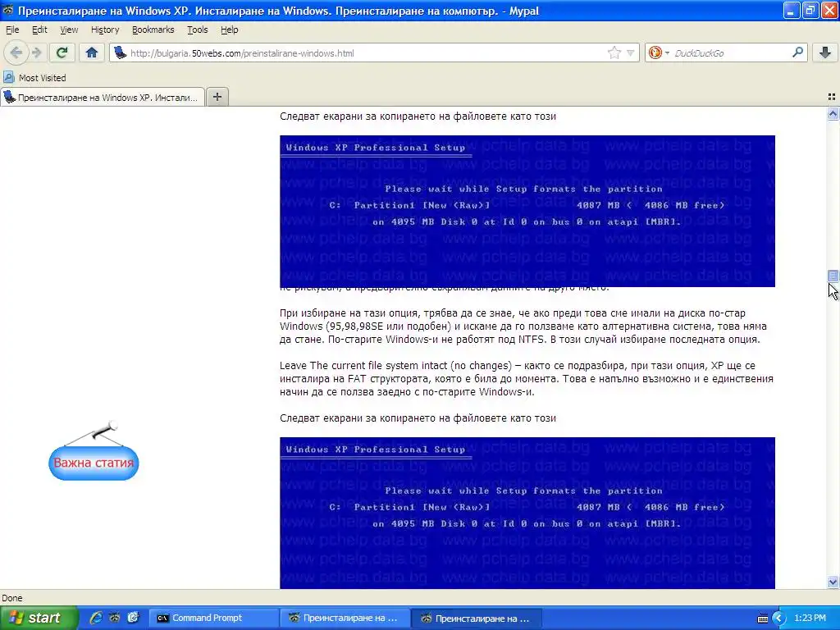The height and width of the screenshot is (630, 840).
Task: Click paragraph starting Leave The current file system
Action: click(526, 379)
